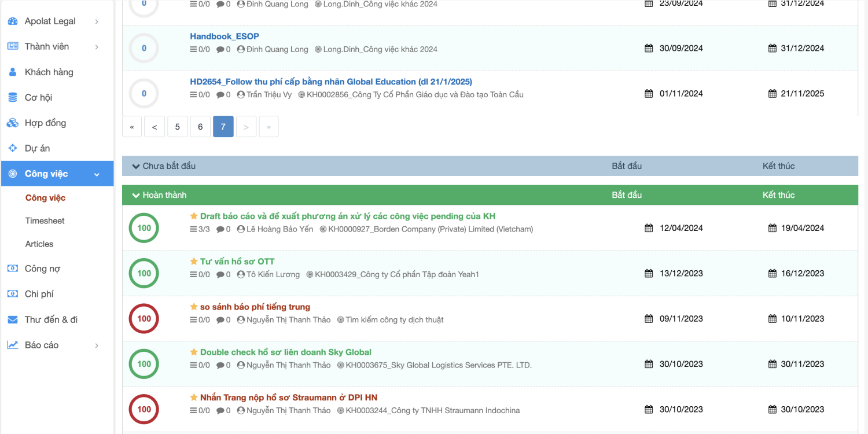Toggle star on so sánh báo phí task
This screenshot has height=434, width=868.
tap(194, 307)
